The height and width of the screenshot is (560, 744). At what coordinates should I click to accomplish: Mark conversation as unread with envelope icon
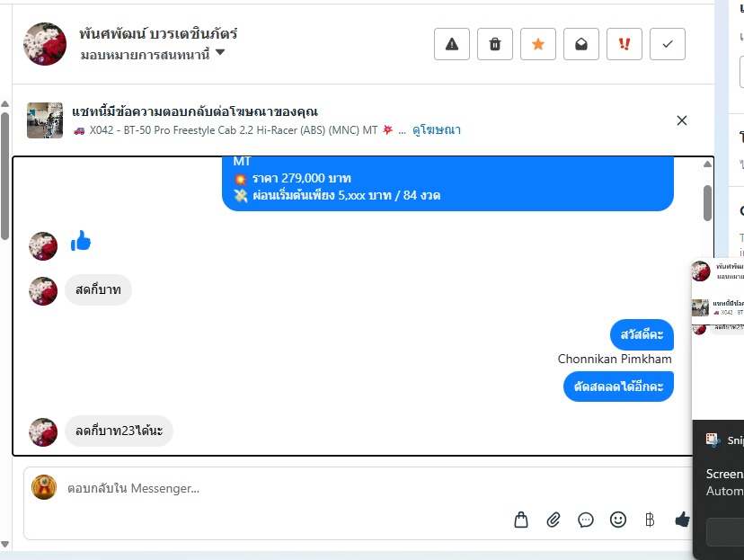pyautogui.click(x=581, y=44)
